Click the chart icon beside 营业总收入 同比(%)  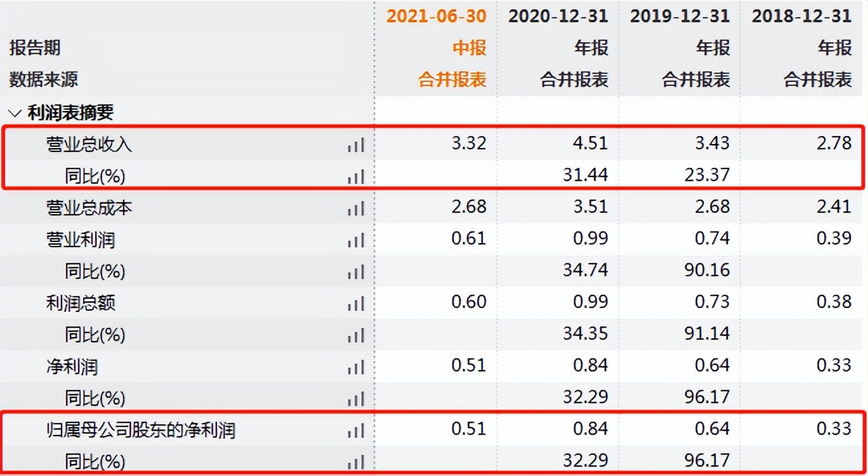tap(357, 176)
